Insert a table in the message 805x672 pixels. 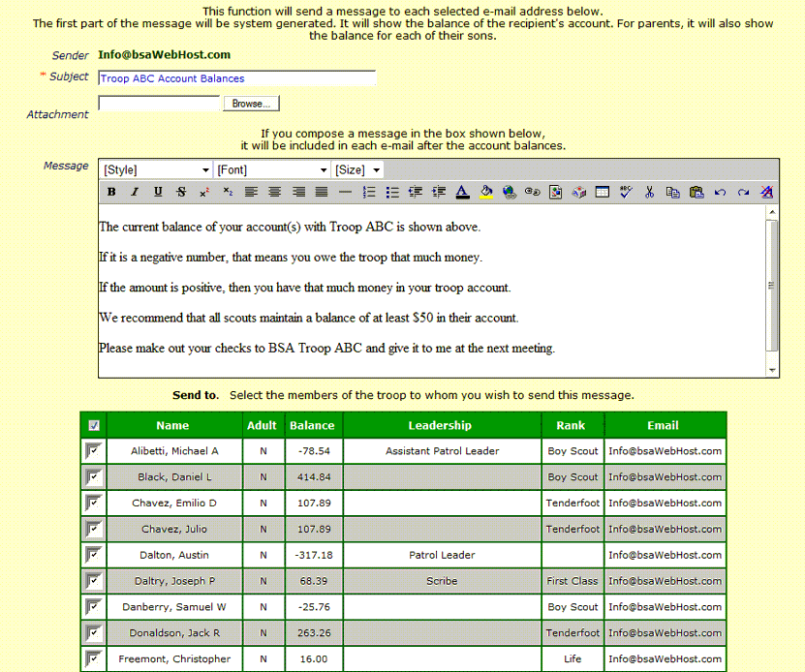tap(603, 193)
